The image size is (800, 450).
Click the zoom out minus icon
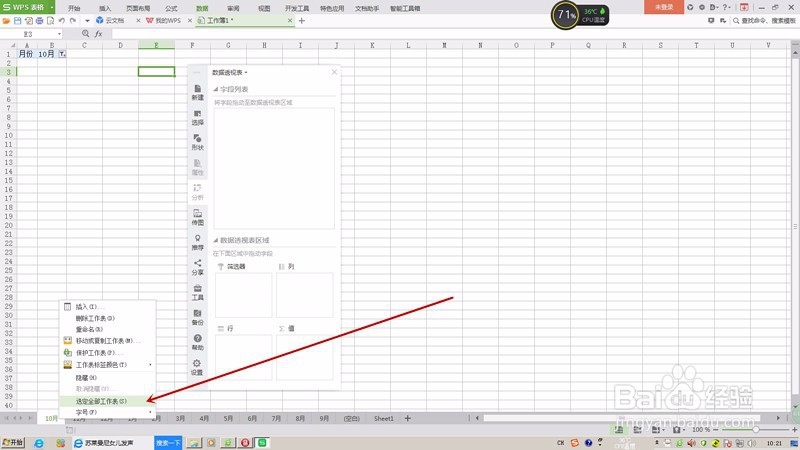coord(716,430)
